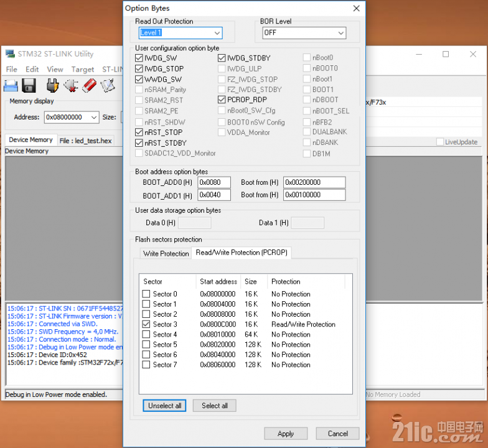This screenshot has width=488, height=448.
Task: Click the 0x00100000 Boot from field
Action: pyautogui.click(x=314, y=195)
